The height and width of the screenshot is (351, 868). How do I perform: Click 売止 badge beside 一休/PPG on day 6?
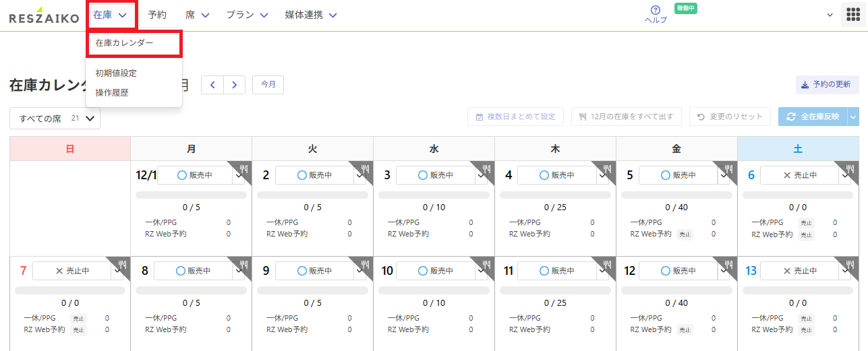point(807,222)
